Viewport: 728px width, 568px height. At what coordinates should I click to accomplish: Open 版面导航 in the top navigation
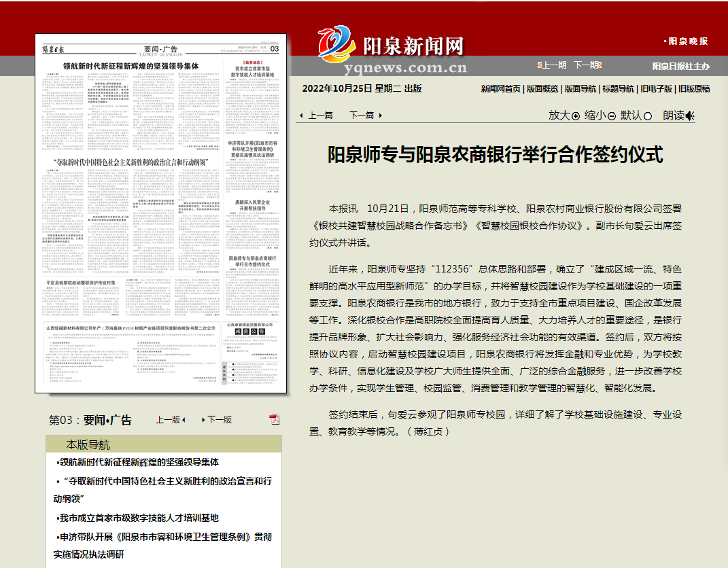pos(580,88)
